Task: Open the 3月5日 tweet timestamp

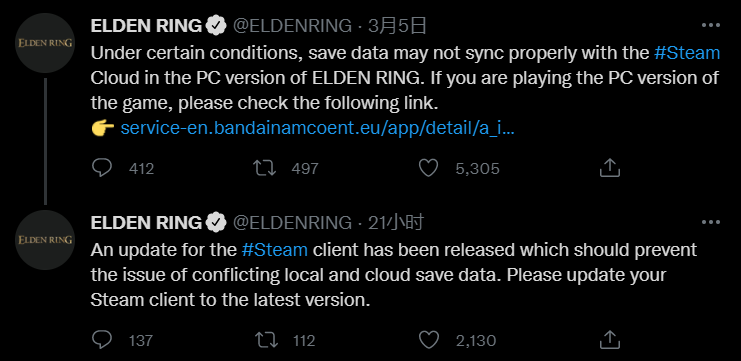Action: click(397, 26)
